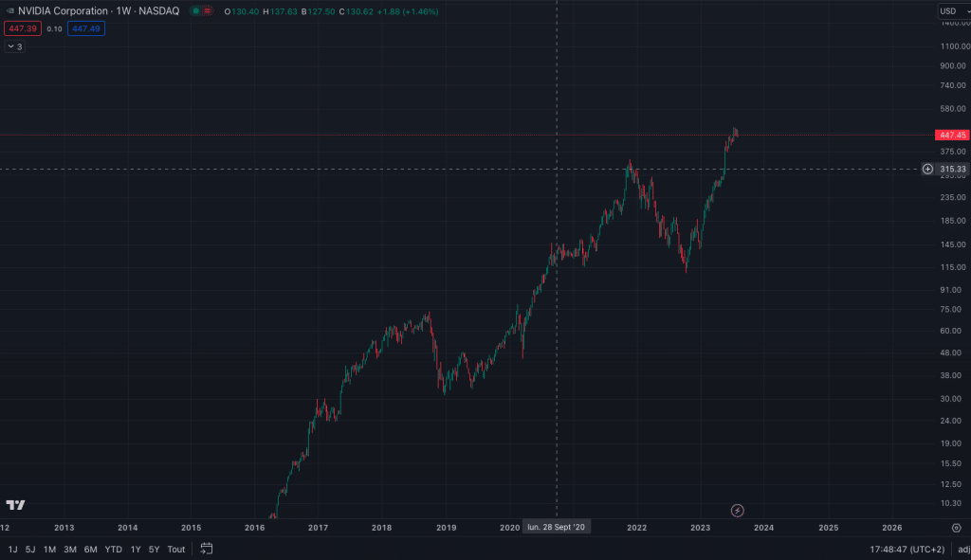Click the change value +1.88 (+1.46%)
971x560 pixels.
coord(408,11)
